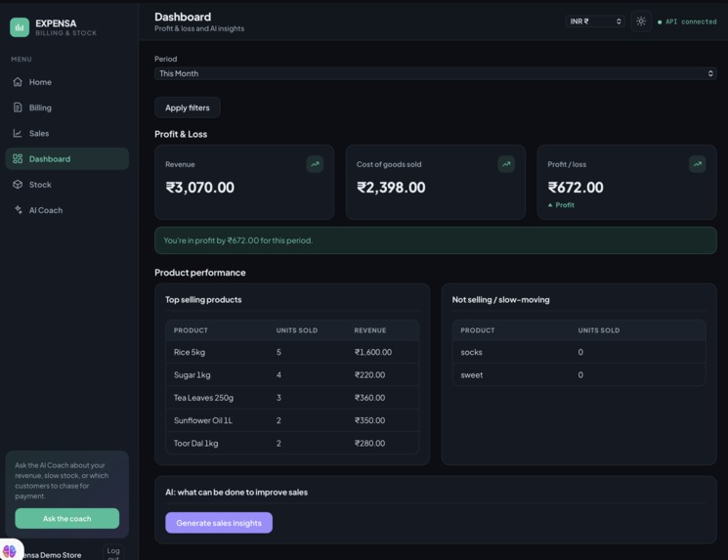Open Billing from the sidebar
Viewport: 728px width, 560px height.
(66, 108)
